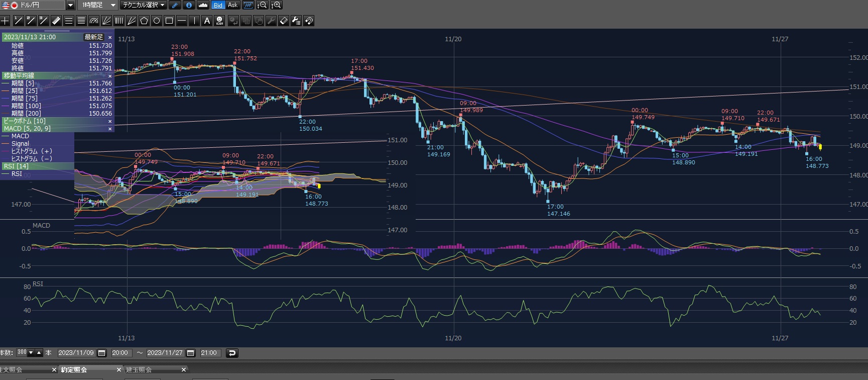Click the magnet snap icon
Screen dimensions: 868x380
point(309,21)
